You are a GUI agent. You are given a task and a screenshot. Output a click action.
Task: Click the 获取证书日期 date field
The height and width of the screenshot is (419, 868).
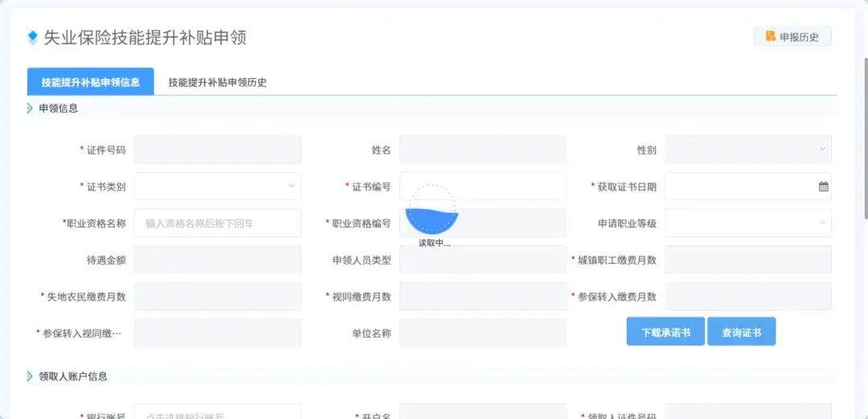click(748, 187)
